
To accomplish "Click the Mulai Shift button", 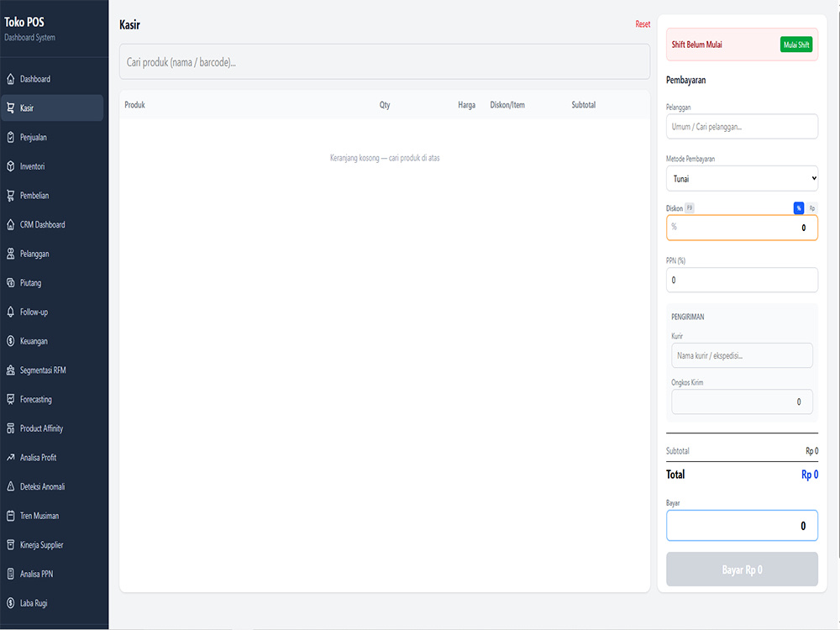I will [x=796, y=45].
